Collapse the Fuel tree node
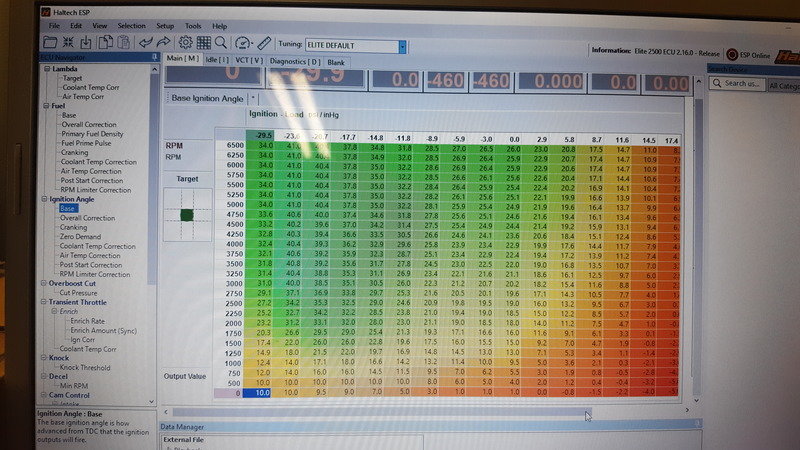800x450 pixels. coord(46,106)
